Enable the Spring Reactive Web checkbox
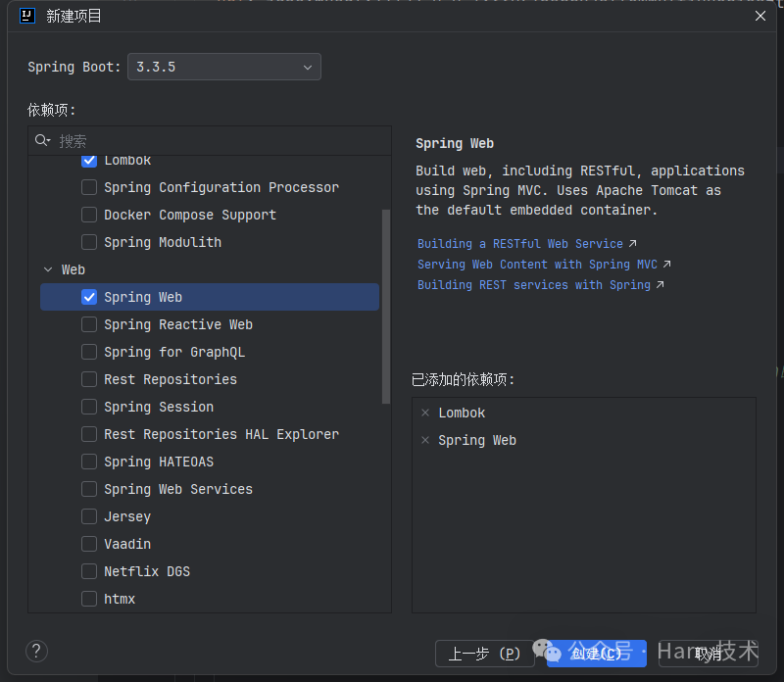 tap(89, 324)
